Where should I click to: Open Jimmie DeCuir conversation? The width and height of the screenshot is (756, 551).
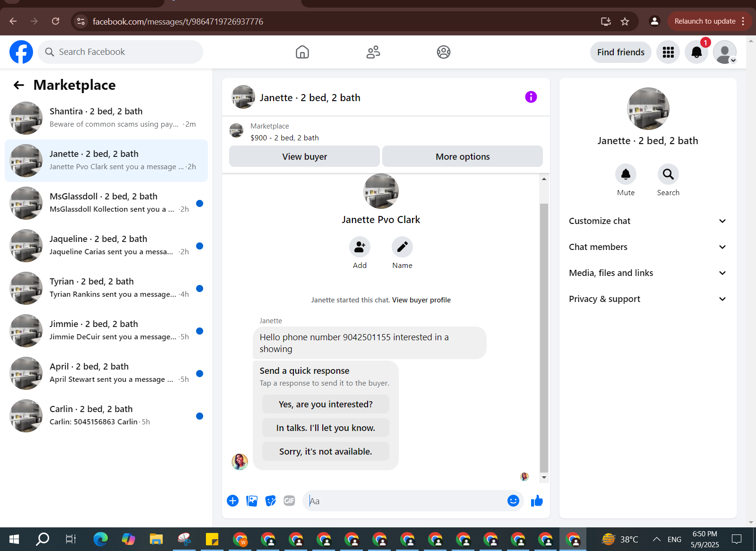click(x=106, y=331)
